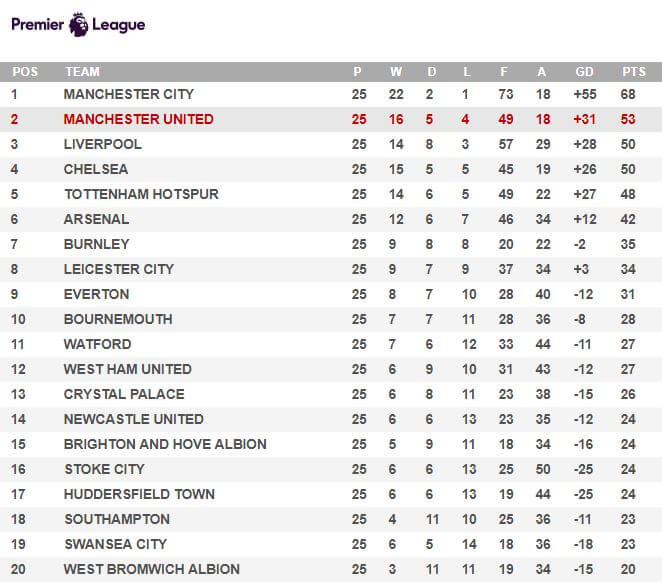
Task: Click the GD column header
Action: (x=584, y=72)
